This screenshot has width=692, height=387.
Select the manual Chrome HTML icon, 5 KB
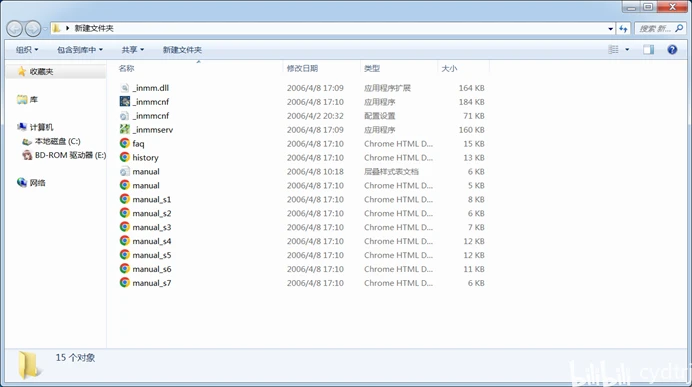click(x=124, y=185)
